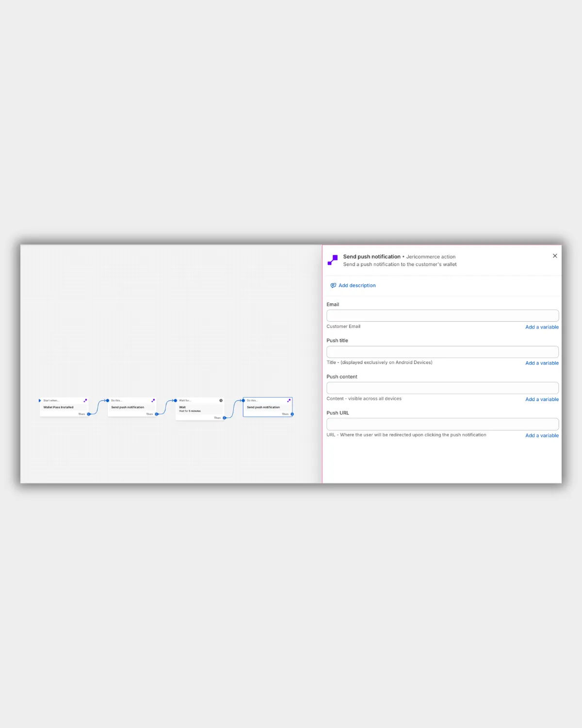Click the start trigger arrow on Wallet Pass Installed

[x=40, y=400]
